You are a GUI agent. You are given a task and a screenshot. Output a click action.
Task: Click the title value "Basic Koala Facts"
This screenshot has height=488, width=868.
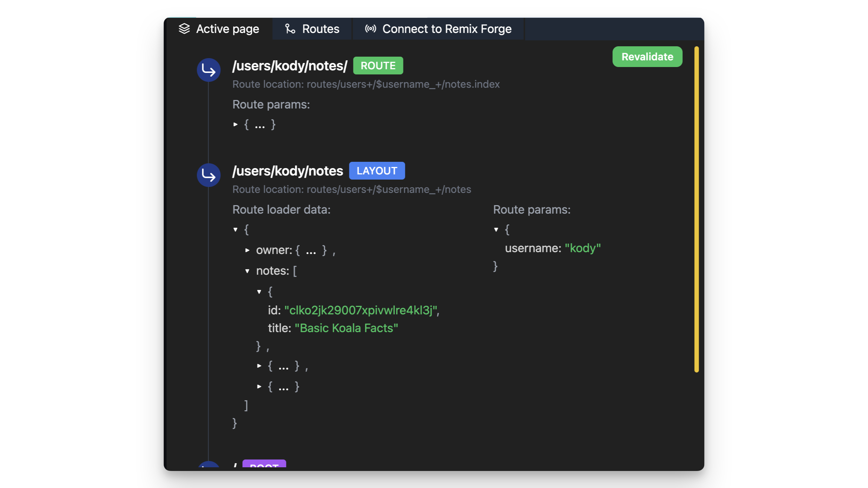click(x=346, y=328)
